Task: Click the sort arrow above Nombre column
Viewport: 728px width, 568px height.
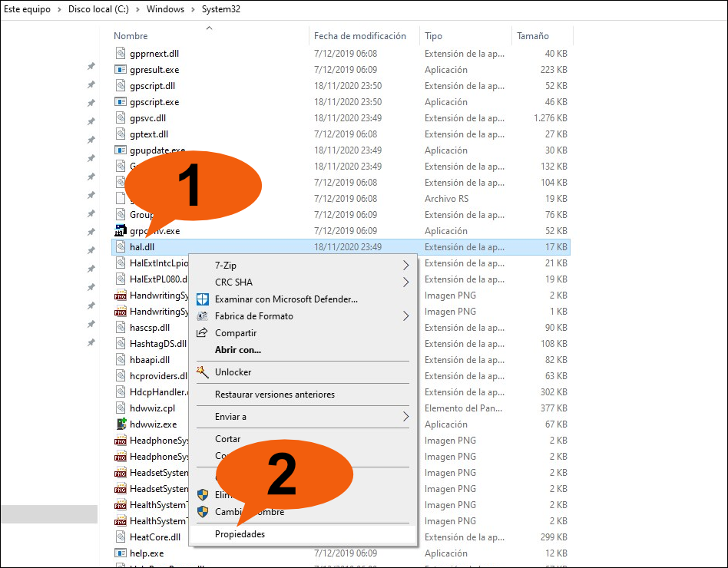Action: coord(210,28)
